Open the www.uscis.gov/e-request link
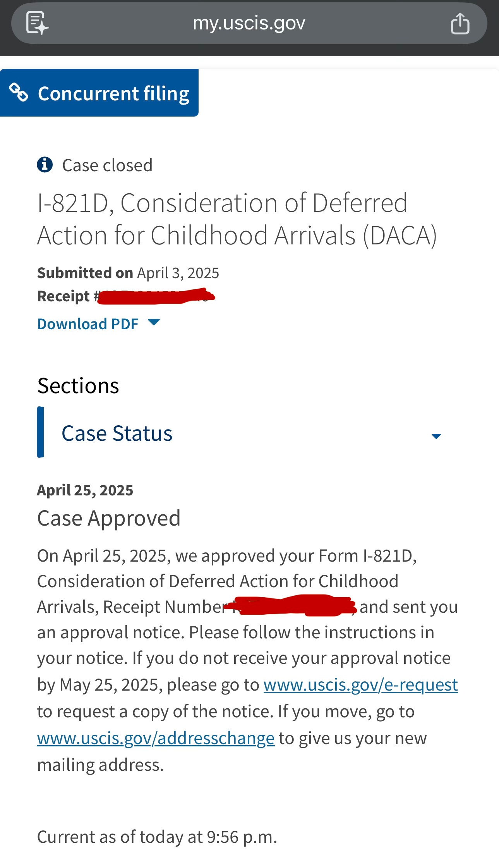This screenshot has width=499, height=868. click(x=360, y=685)
